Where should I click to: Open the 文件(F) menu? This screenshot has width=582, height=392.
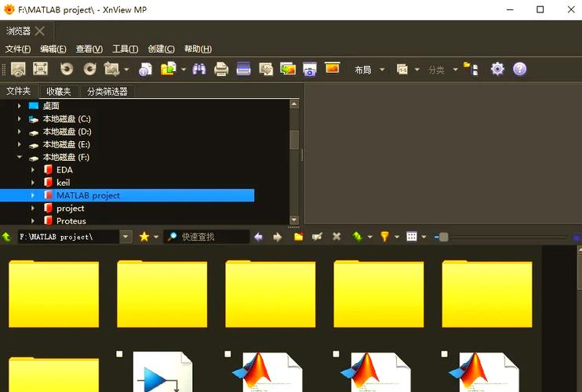click(x=18, y=49)
